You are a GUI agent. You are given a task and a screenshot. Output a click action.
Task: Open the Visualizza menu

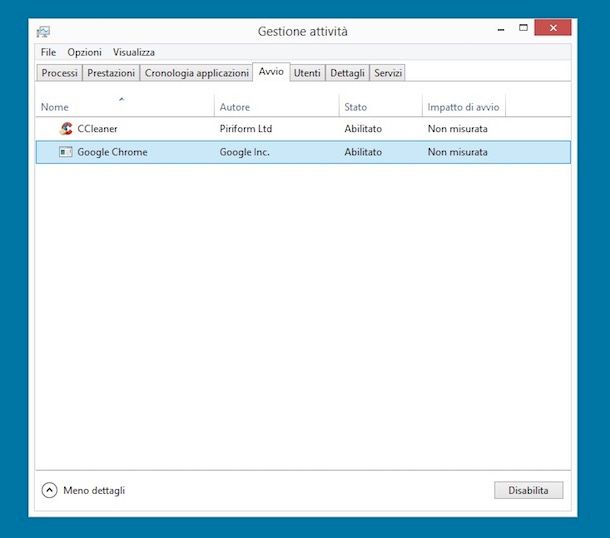[x=134, y=52]
